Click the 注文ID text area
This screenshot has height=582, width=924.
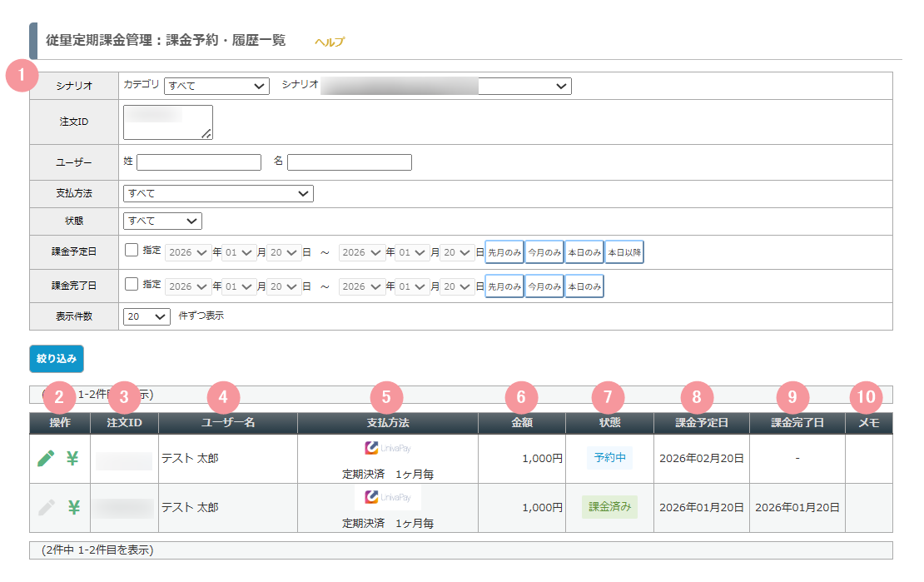167,122
